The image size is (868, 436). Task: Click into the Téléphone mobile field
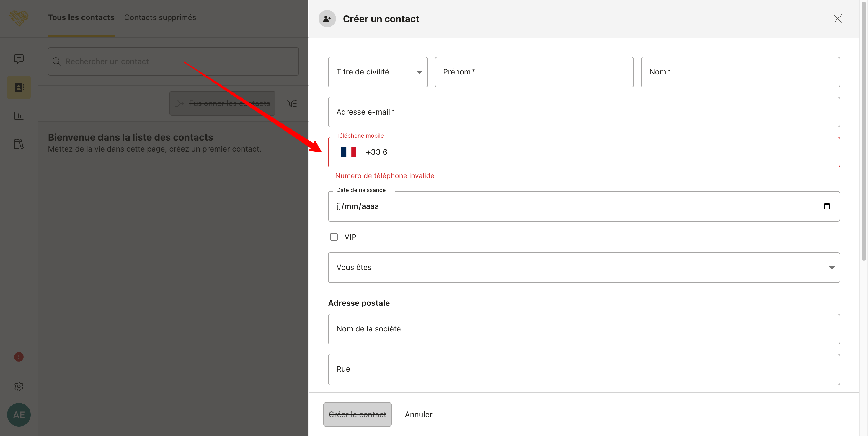click(584, 152)
